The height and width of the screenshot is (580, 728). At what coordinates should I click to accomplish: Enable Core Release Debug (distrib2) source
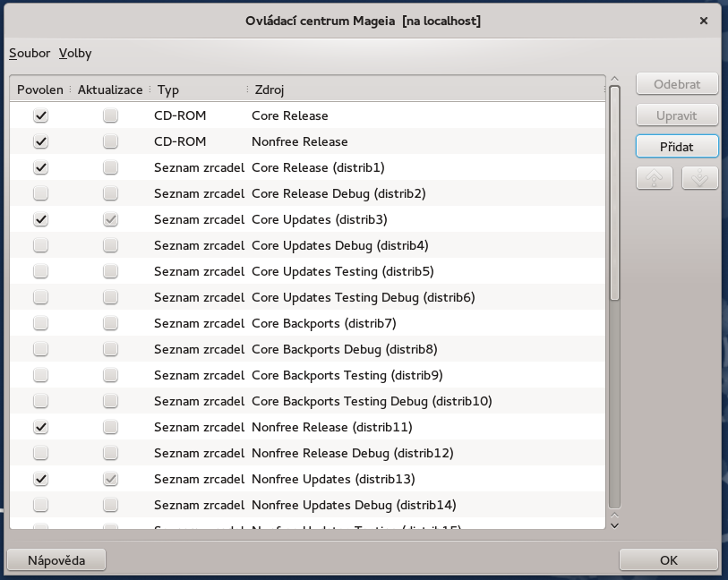(x=41, y=193)
